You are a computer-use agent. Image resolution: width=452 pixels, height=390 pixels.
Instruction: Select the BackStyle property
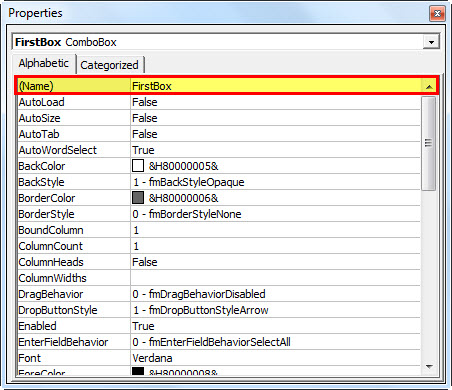click(41, 182)
